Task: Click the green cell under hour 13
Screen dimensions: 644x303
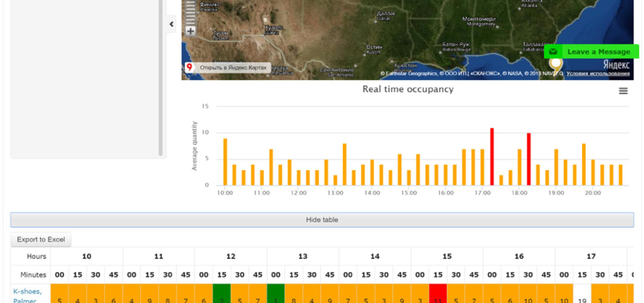Action: pos(276,293)
